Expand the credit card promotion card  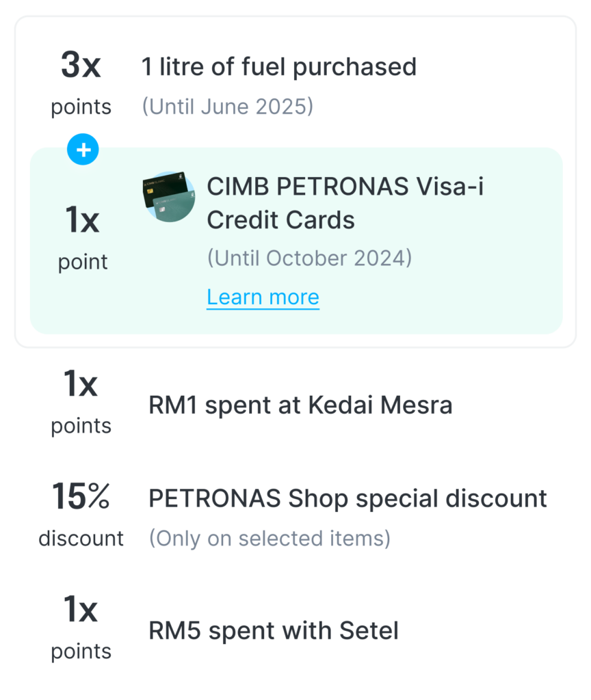coord(294,239)
